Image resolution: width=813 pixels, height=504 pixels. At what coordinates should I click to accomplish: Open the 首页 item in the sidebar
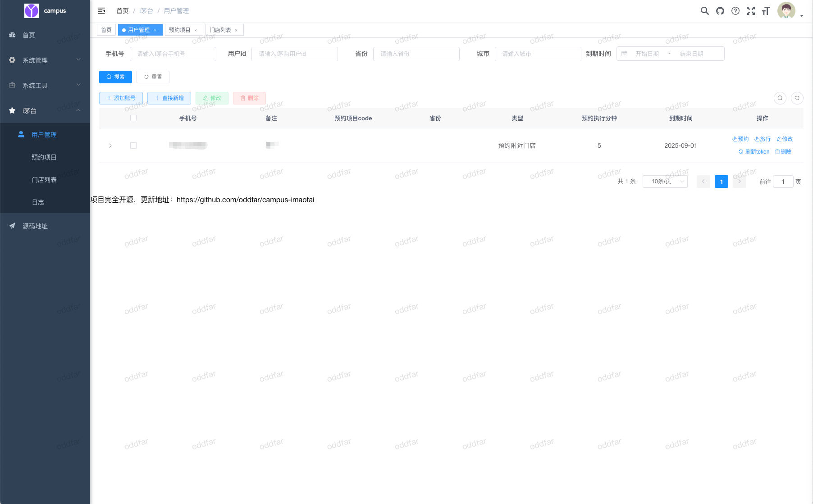[45, 35]
